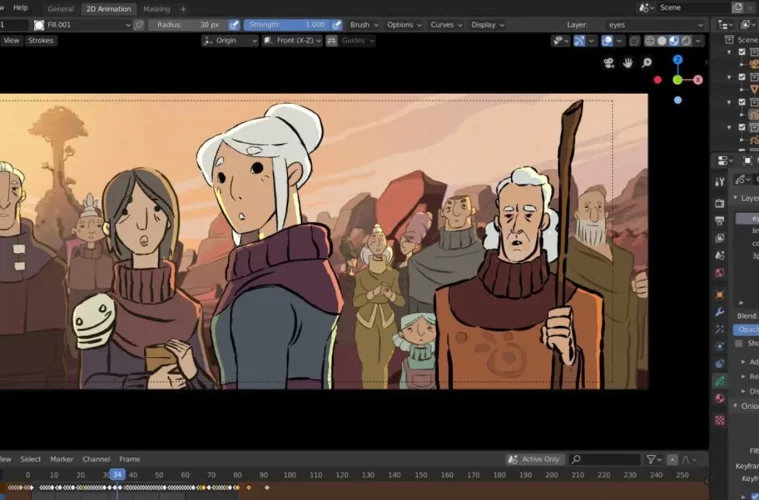The width and height of the screenshot is (759, 500).
Task: Toggle radius pen pressure sensitivity
Action: (x=234, y=25)
